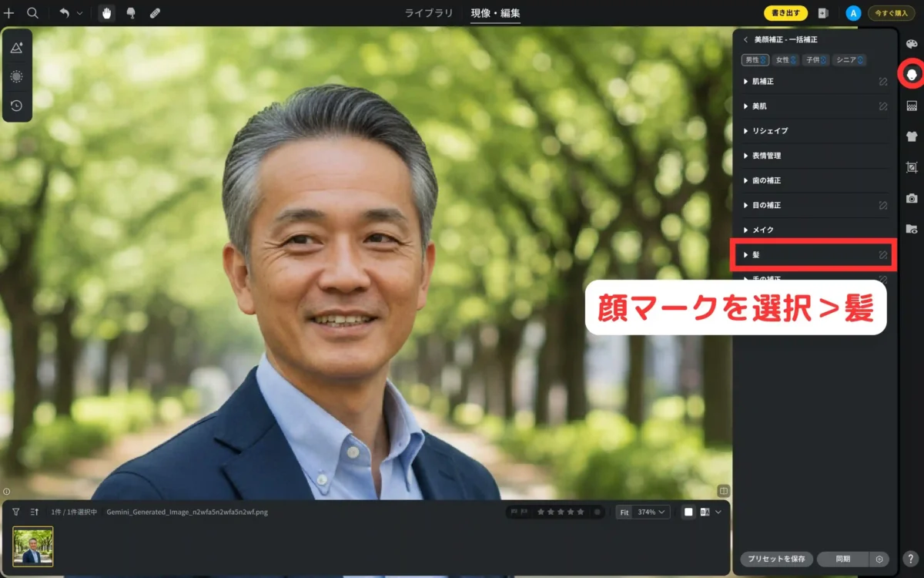This screenshot has width=924, height=578.
Task: Click the filmstrip sort order icon
Action: 35,512
